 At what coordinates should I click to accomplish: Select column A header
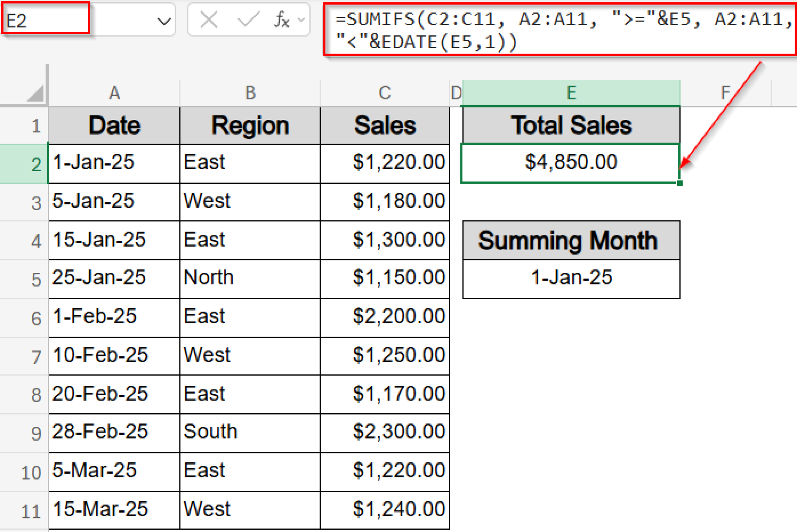114,92
